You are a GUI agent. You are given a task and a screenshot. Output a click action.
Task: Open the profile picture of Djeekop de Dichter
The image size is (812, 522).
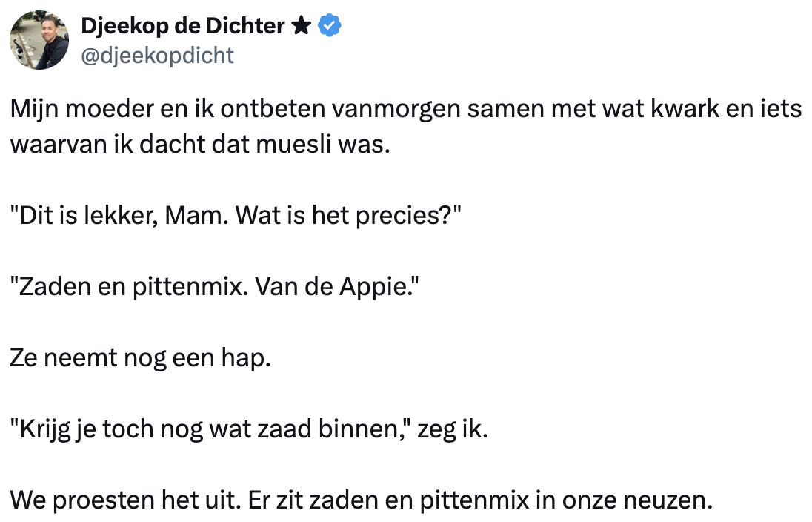[x=39, y=40]
